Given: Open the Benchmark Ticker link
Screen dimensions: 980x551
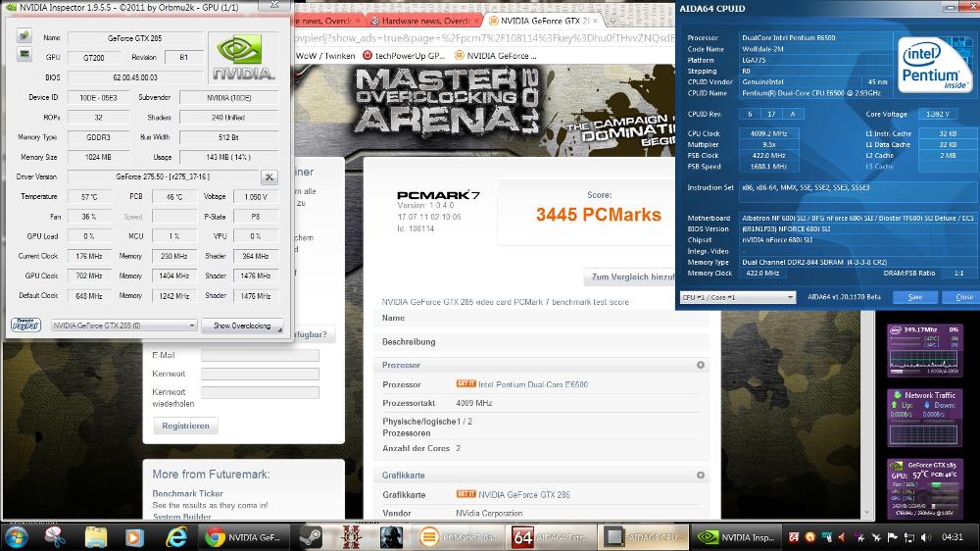Looking at the screenshot, I should point(187,493).
